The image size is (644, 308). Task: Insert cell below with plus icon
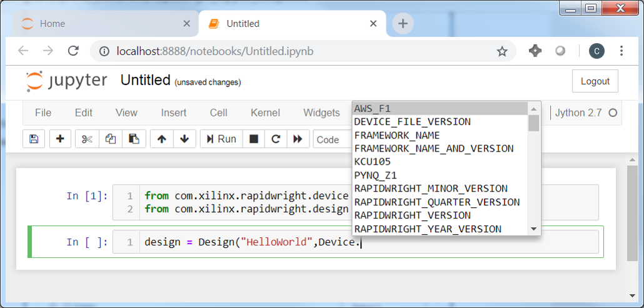[x=61, y=139]
